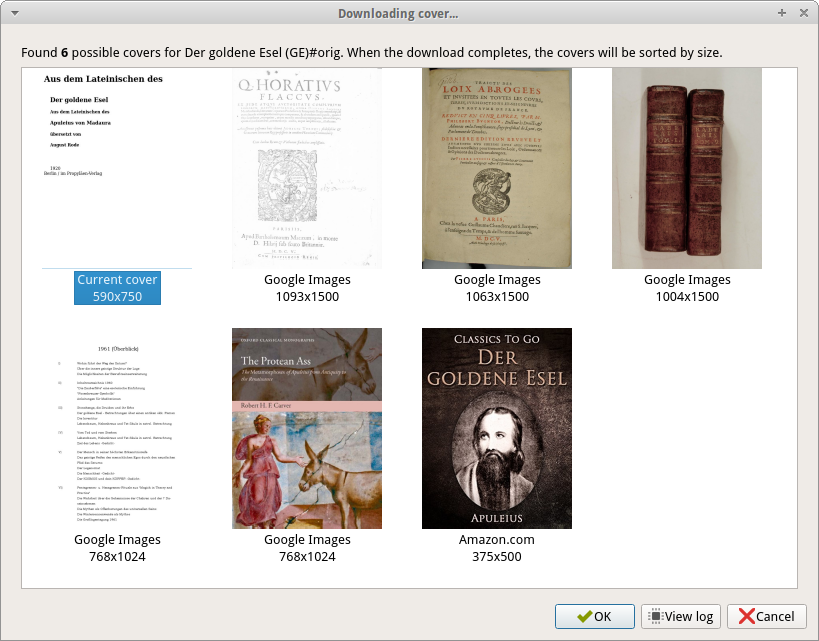Maximize the dialog with the plus icon
This screenshot has width=819, height=641.
coord(782,13)
